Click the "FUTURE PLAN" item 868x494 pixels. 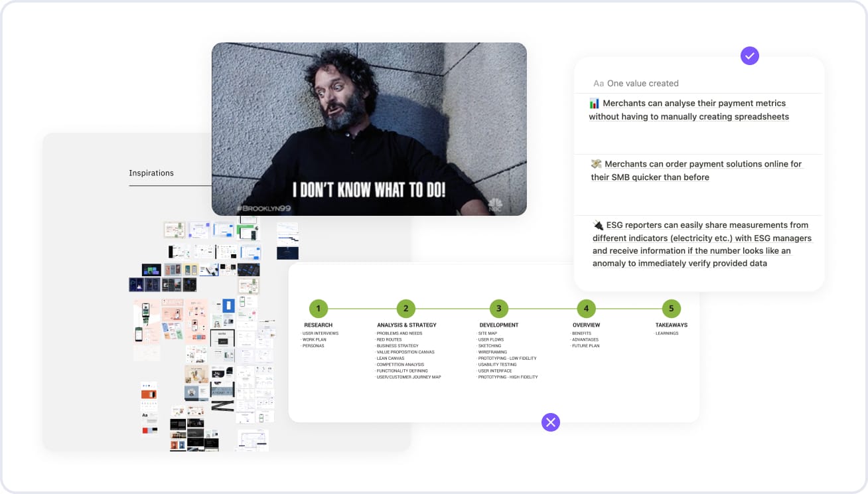(585, 346)
